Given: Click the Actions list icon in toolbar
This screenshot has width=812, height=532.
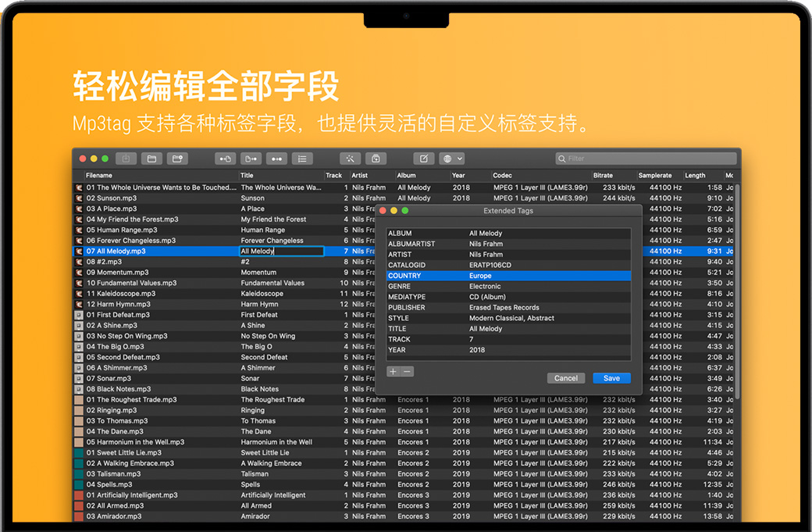Looking at the screenshot, I should [x=302, y=159].
